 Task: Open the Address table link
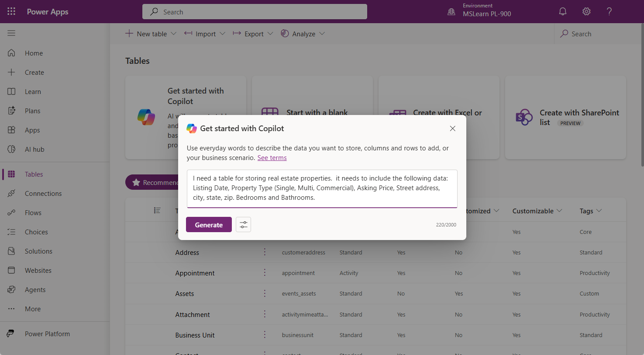[187, 252]
